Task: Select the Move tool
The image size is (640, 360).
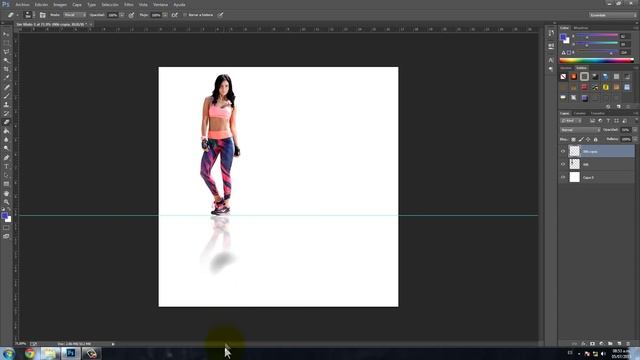Action: tap(6, 34)
